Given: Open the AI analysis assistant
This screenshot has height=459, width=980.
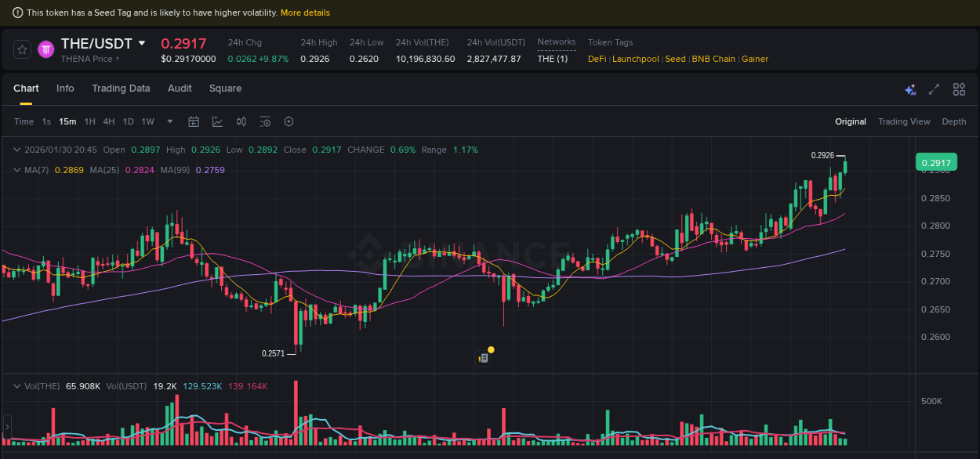Looking at the screenshot, I should click(x=910, y=89).
